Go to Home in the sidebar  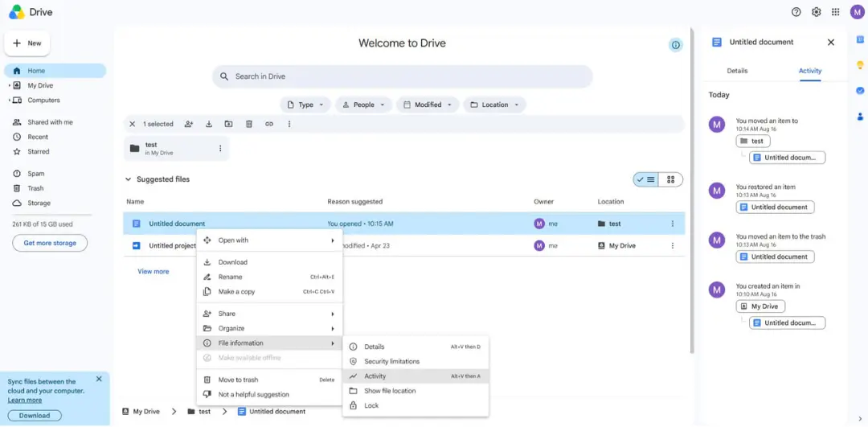tap(55, 71)
